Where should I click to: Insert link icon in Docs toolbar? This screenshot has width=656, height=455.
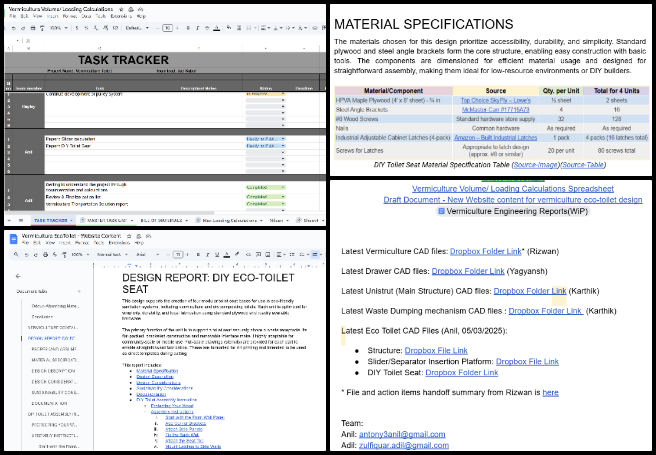pyautogui.click(x=248, y=255)
